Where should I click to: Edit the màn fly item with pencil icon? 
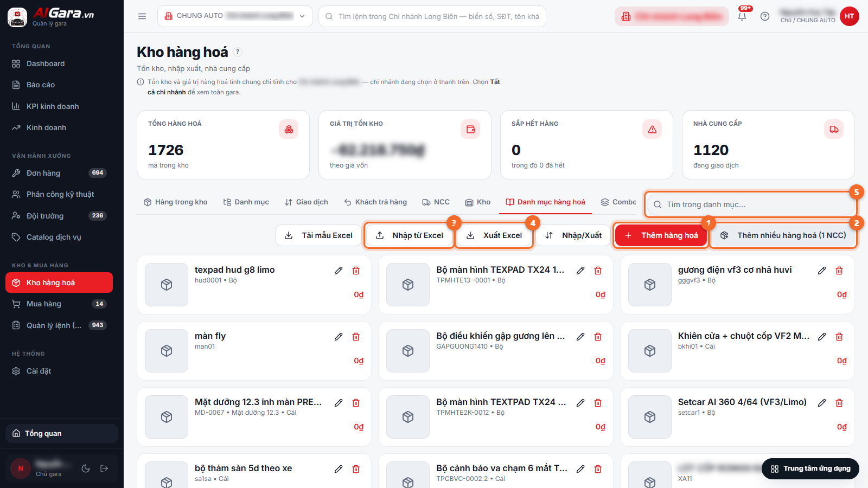pos(339,336)
